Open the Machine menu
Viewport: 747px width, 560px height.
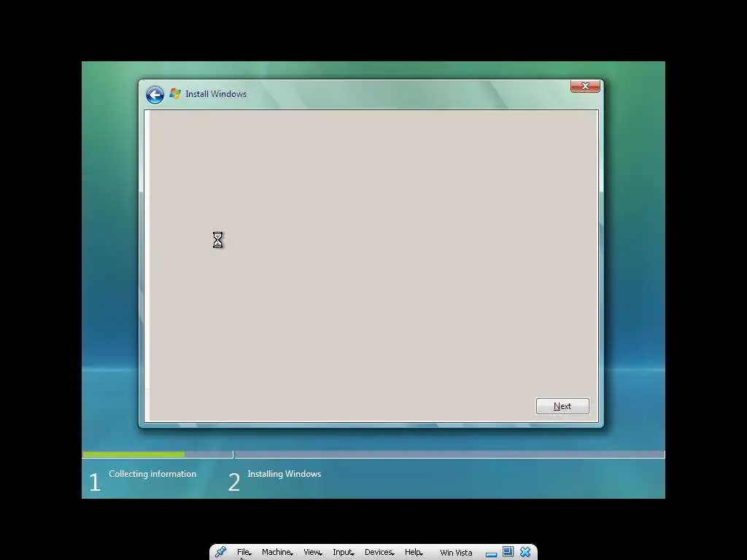point(277,553)
